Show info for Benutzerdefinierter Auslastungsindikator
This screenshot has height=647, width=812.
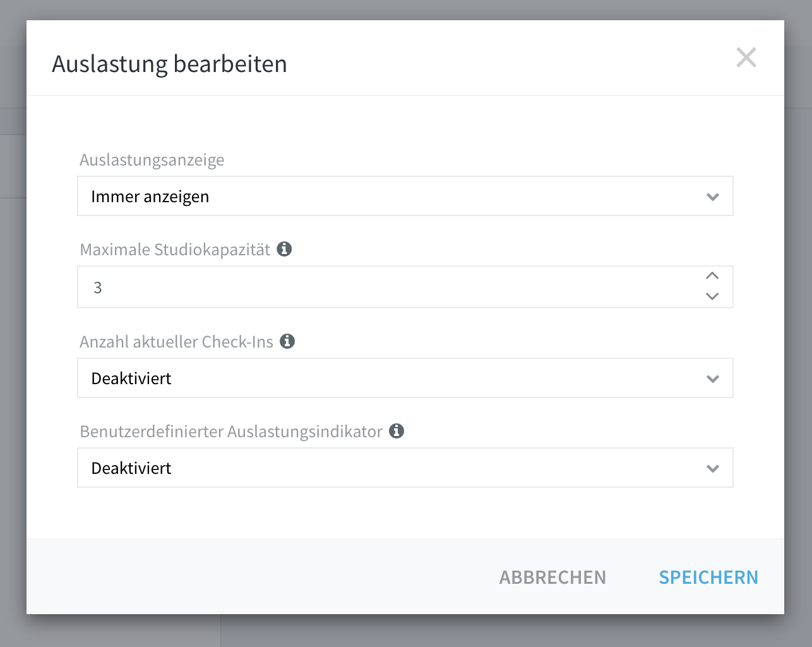pyautogui.click(x=397, y=431)
